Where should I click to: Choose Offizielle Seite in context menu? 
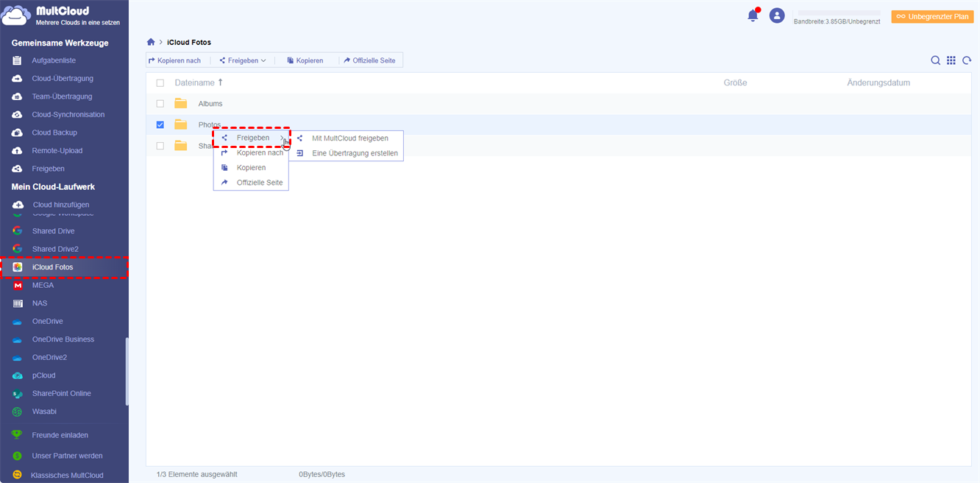[252, 183]
